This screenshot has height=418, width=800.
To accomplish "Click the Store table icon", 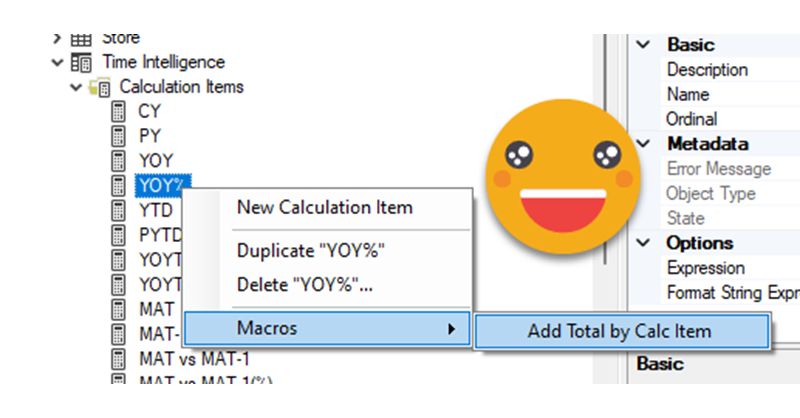I will coord(82,39).
